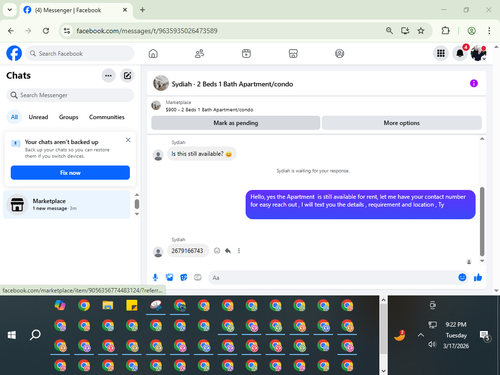500x375 pixels.
Task: Bookmark this page with the star
Action: 421,31
